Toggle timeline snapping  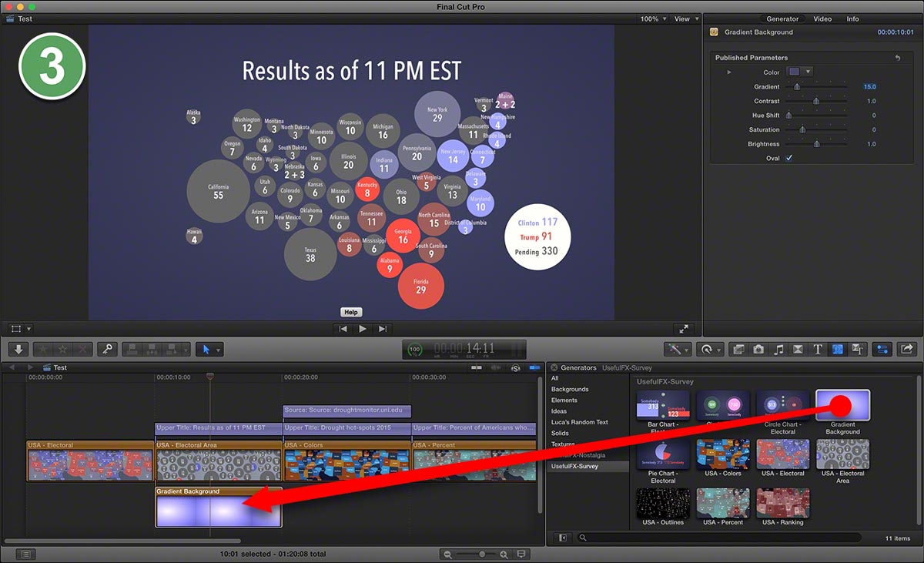click(x=535, y=368)
